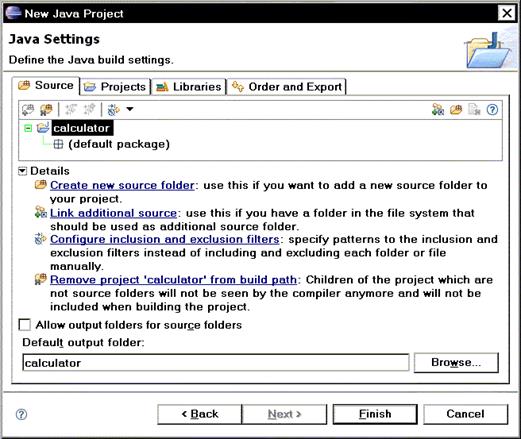
Task: Open the Order and Export tab
Action: [287, 87]
